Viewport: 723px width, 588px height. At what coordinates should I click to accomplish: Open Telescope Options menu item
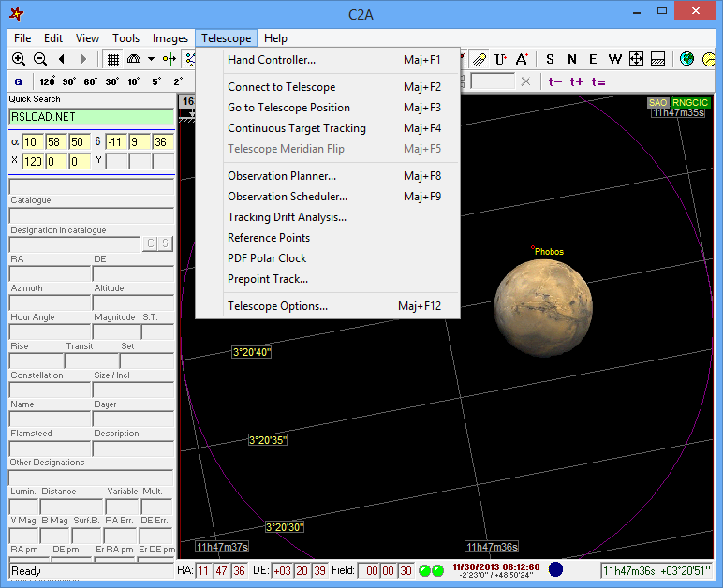[277, 306]
